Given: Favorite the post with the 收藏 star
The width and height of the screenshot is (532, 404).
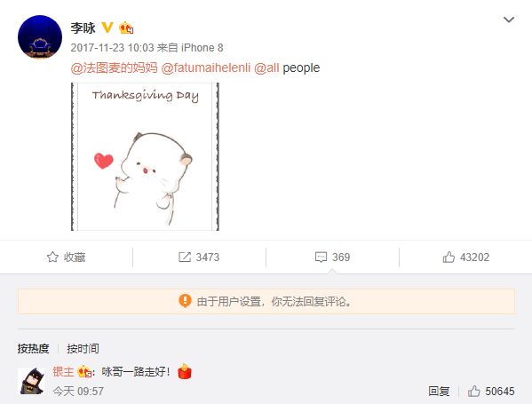Looking at the screenshot, I should point(66,257).
